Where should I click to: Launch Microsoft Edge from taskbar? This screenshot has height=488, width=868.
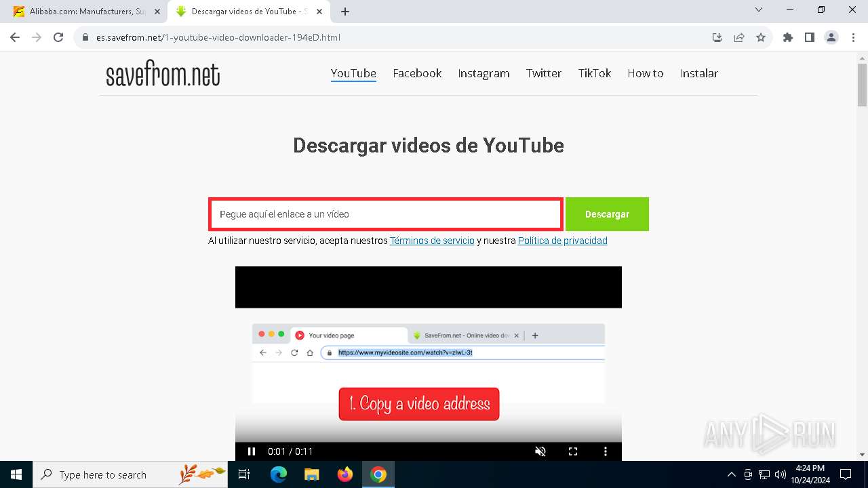pos(279,474)
